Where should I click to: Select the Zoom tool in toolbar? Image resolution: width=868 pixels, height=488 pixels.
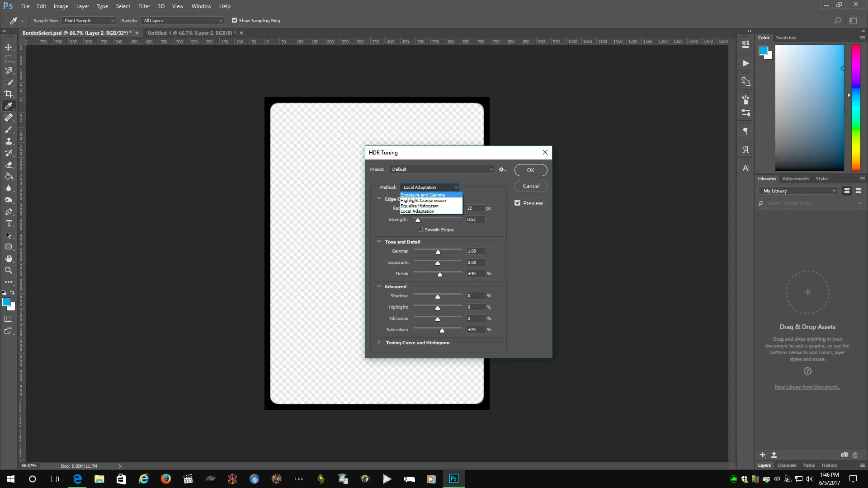[x=9, y=270]
